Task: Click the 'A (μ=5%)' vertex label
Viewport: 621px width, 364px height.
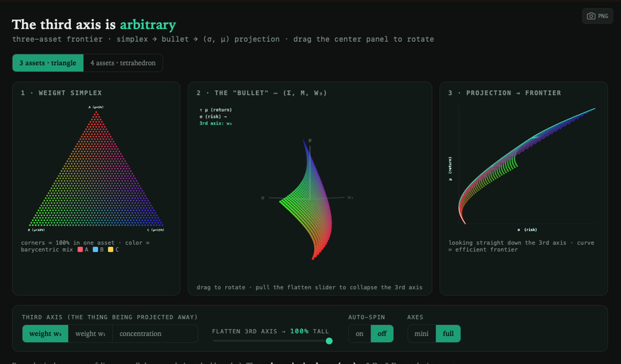Action: click(96, 107)
